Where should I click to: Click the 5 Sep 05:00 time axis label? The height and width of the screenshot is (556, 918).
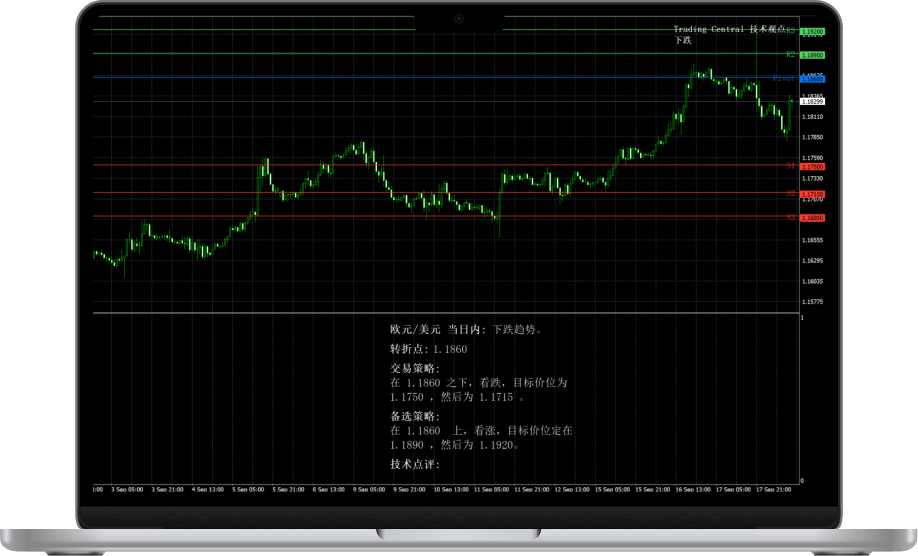point(248,490)
